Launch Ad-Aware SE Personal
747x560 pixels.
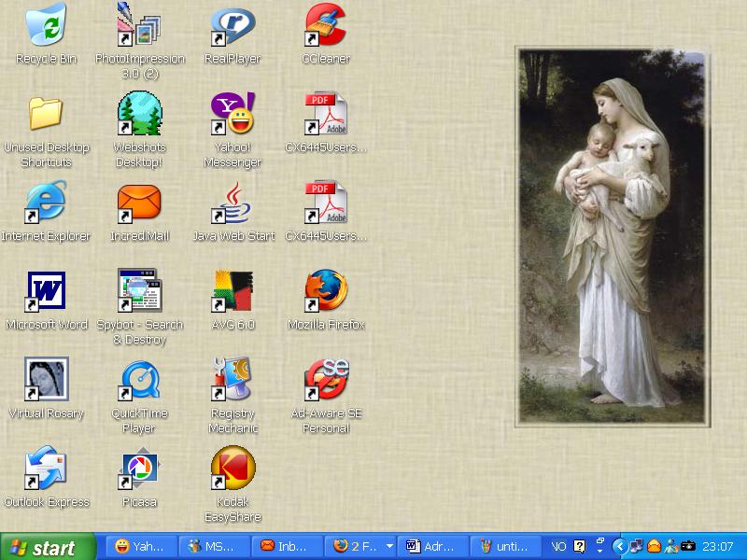click(x=326, y=380)
